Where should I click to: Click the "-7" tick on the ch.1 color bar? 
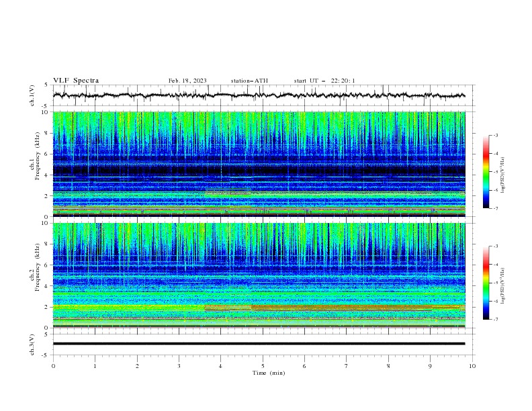495,209
